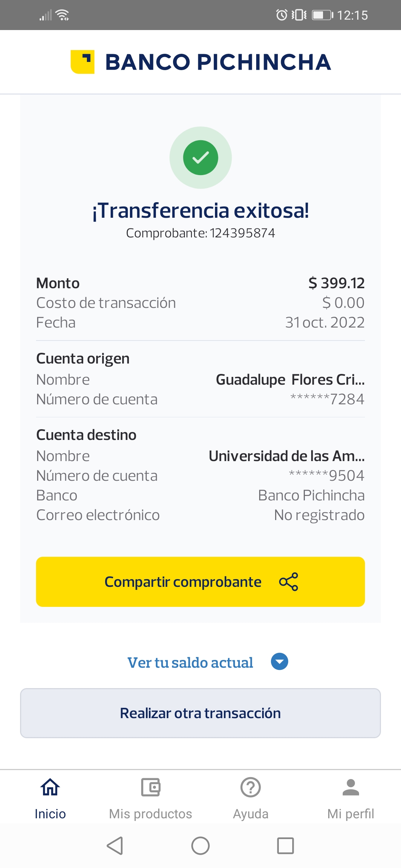Screen dimensions: 401x868
Task: Tap the comprobante number 124395874
Action: [x=242, y=233]
